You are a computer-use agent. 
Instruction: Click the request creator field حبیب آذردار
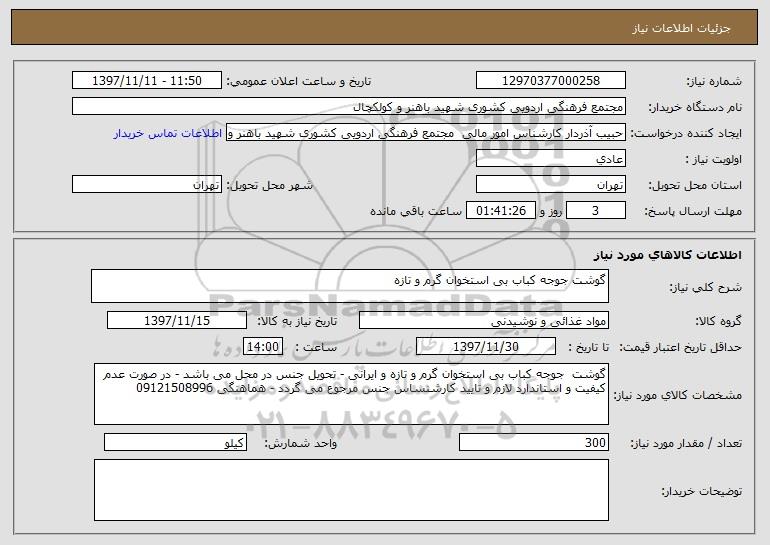[x=426, y=133]
